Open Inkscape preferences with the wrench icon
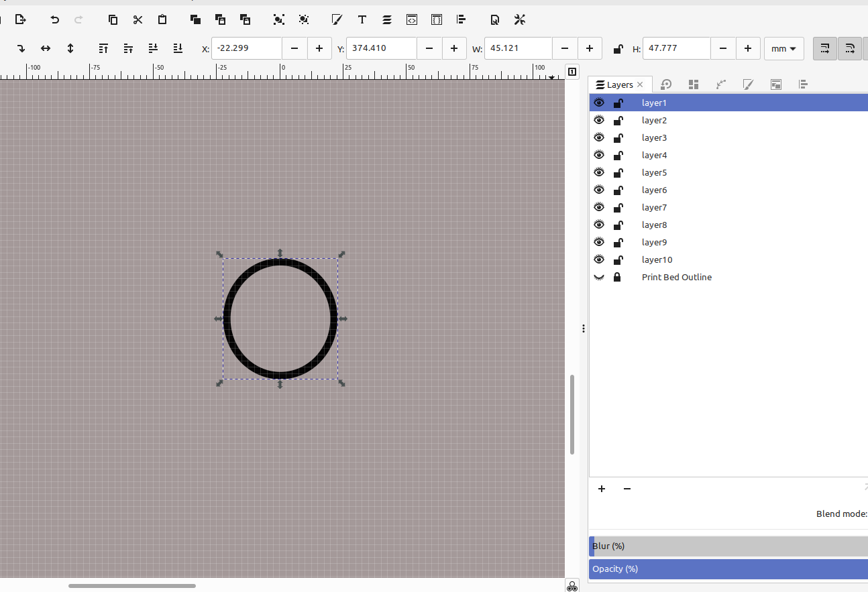Image resolution: width=868 pixels, height=592 pixels. tap(519, 19)
